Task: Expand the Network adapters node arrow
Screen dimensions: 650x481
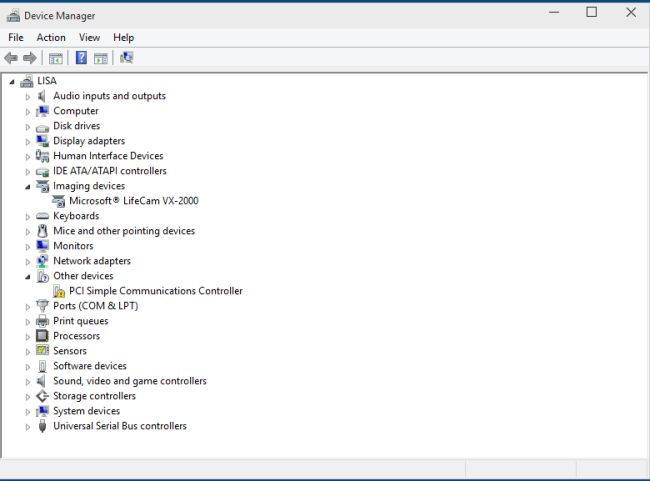Action: point(28,262)
